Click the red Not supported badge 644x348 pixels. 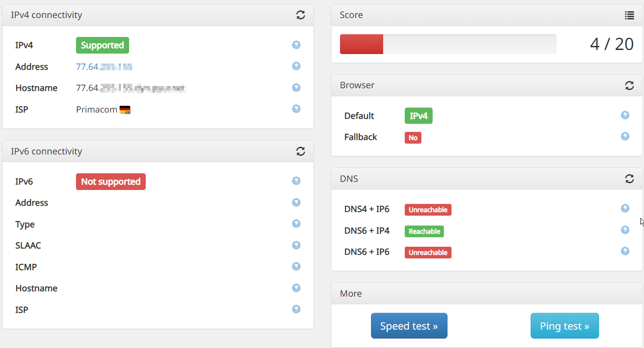click(111, 181)
